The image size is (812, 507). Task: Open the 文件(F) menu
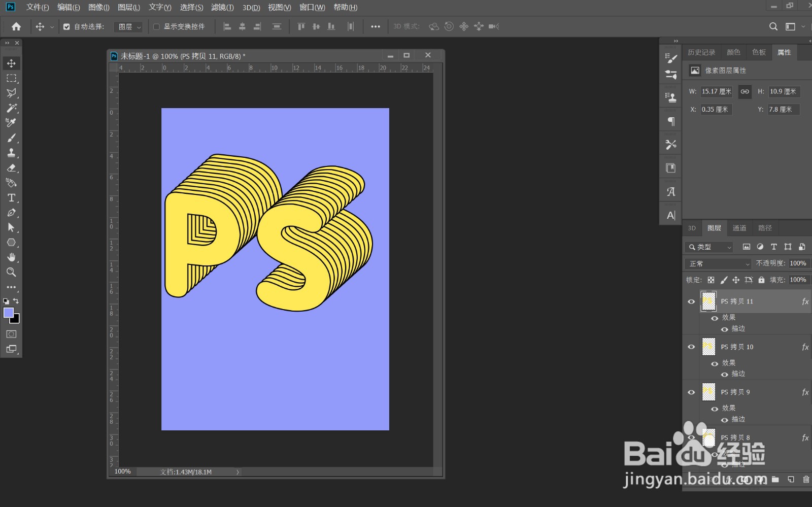coord(38,7)
